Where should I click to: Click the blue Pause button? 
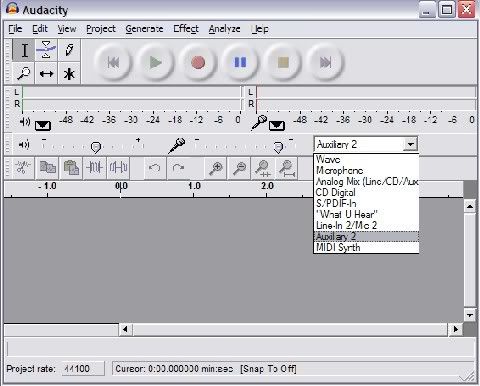(240, 62)
